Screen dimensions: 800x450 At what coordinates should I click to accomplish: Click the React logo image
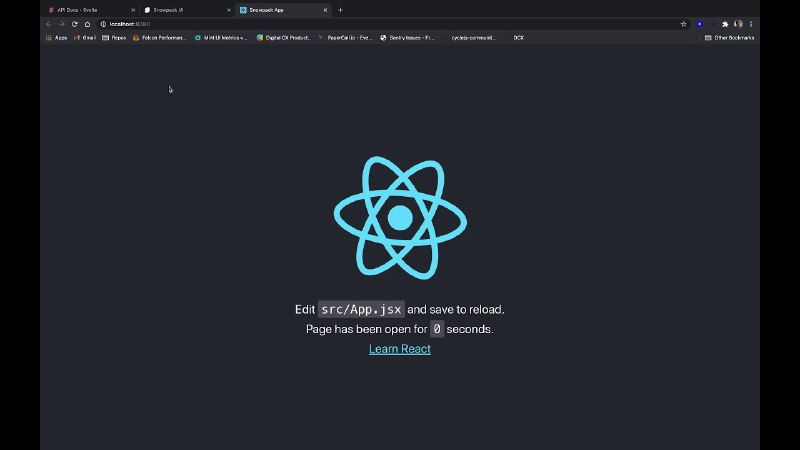click(400, 218)
